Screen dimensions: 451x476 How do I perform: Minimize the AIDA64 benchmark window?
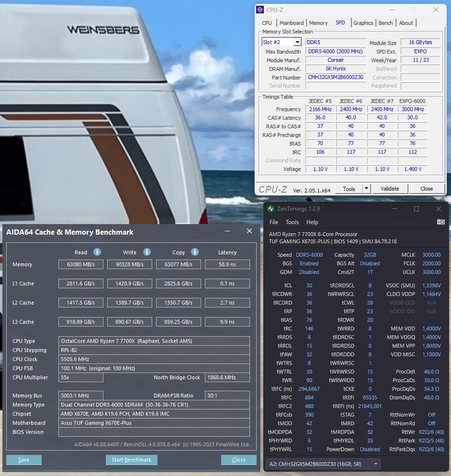coord(227,231)
